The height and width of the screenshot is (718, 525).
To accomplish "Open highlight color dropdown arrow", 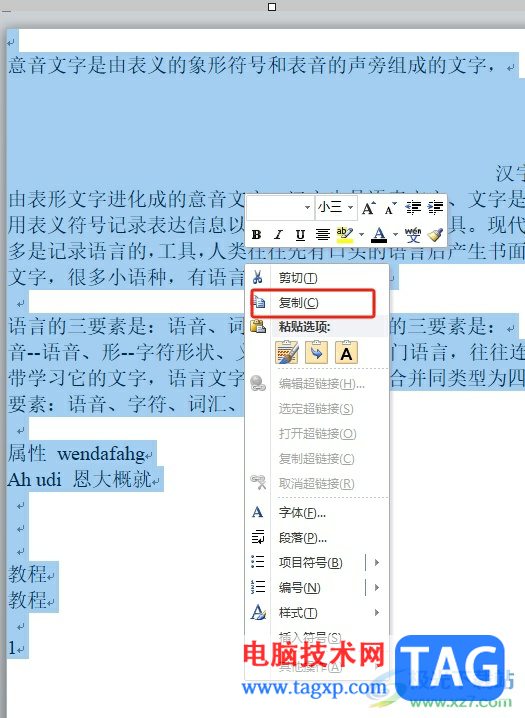I will pos(361,235).
